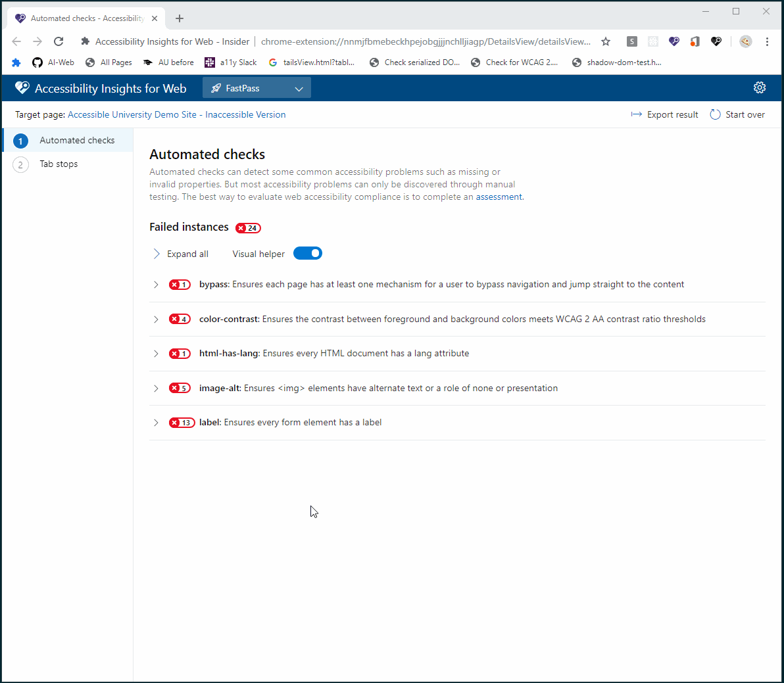Image resolution: width=784 pixels, height=683 pixels.
Task: Click the Accessibility Insights for Web title
Action: pyautogui.click(x=110, y=89)
